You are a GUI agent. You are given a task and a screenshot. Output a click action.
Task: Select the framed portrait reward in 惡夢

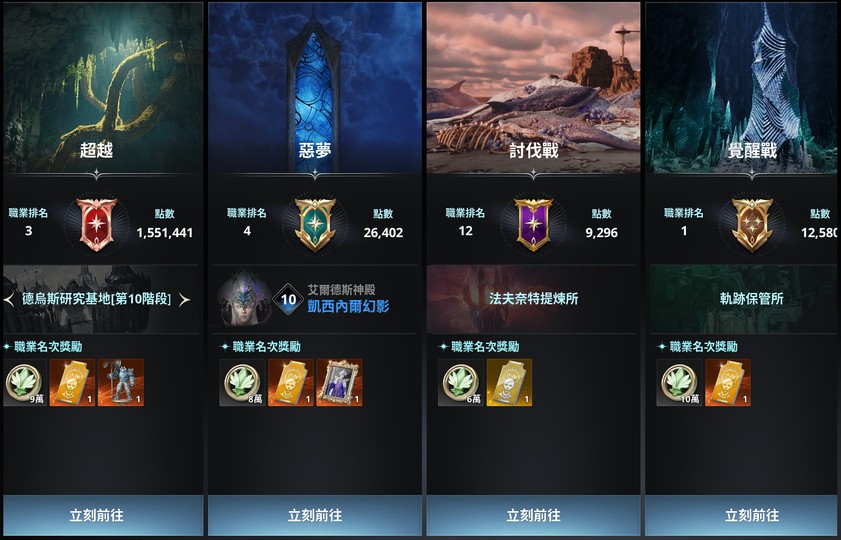click(339, 382)
